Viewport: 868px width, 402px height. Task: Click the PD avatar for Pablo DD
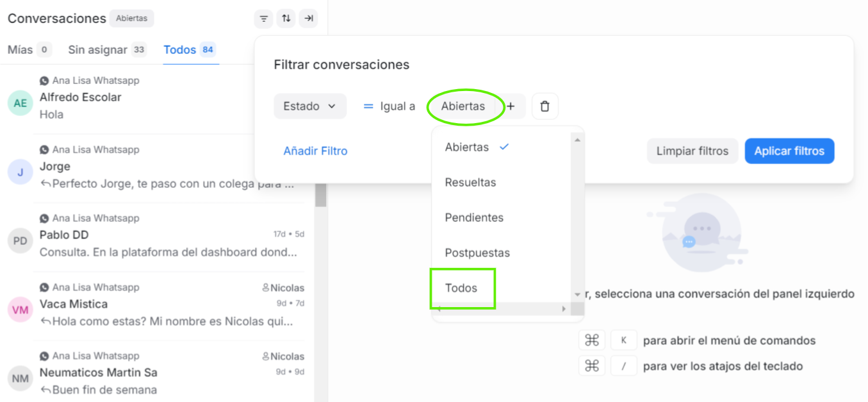(20, 240)
